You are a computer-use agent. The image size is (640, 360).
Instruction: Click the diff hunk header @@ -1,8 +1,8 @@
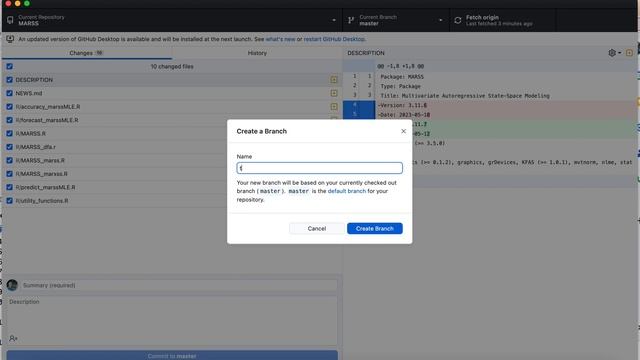click(400, 66)
